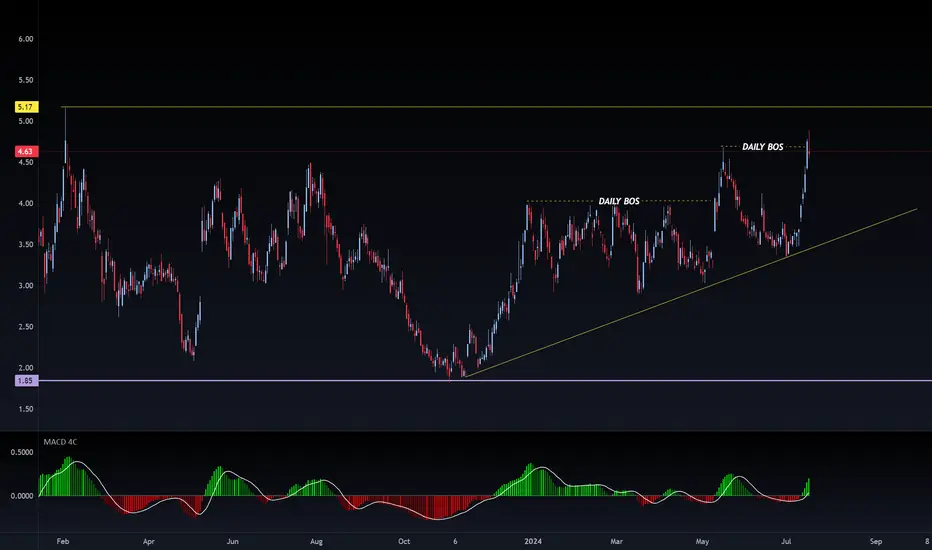Click the purple 1.85 price label
This screenshot has width=932, height=550.
click(x=27, y=381)
